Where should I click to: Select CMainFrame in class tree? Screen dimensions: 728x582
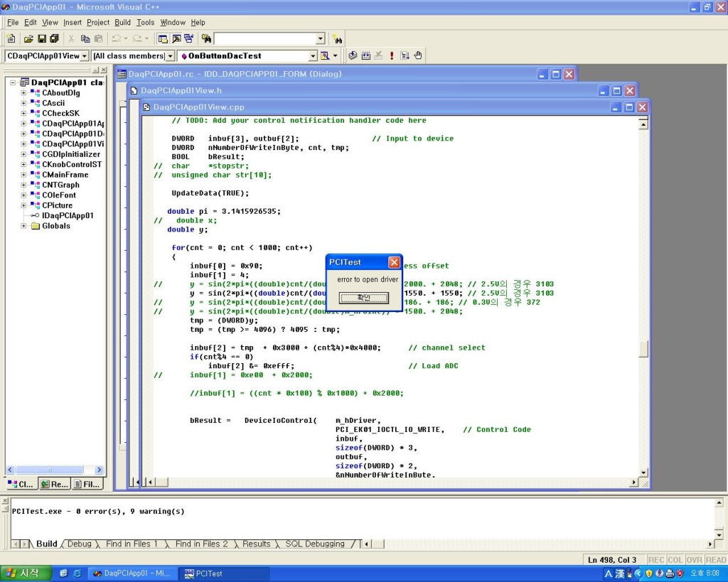pos(65,175)
